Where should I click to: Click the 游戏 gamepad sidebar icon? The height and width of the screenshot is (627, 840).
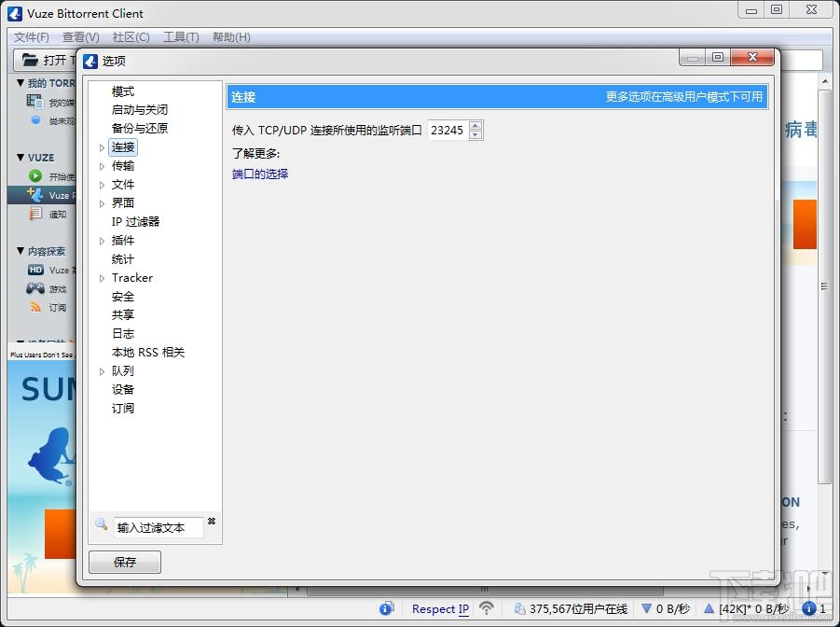[35, 288]
